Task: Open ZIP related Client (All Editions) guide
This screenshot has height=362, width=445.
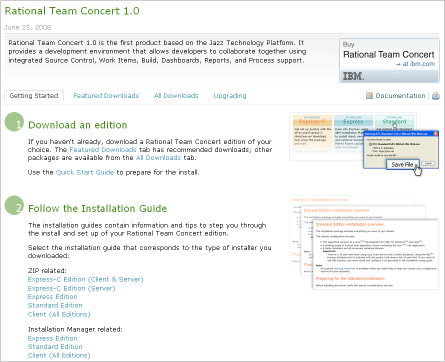Action: click(x=59, y=314)
